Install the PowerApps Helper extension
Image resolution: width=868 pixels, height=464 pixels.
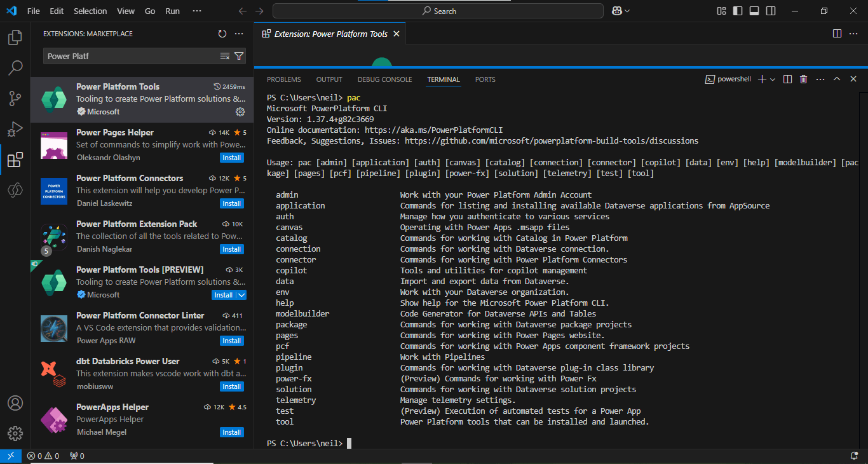coord(231,432)
